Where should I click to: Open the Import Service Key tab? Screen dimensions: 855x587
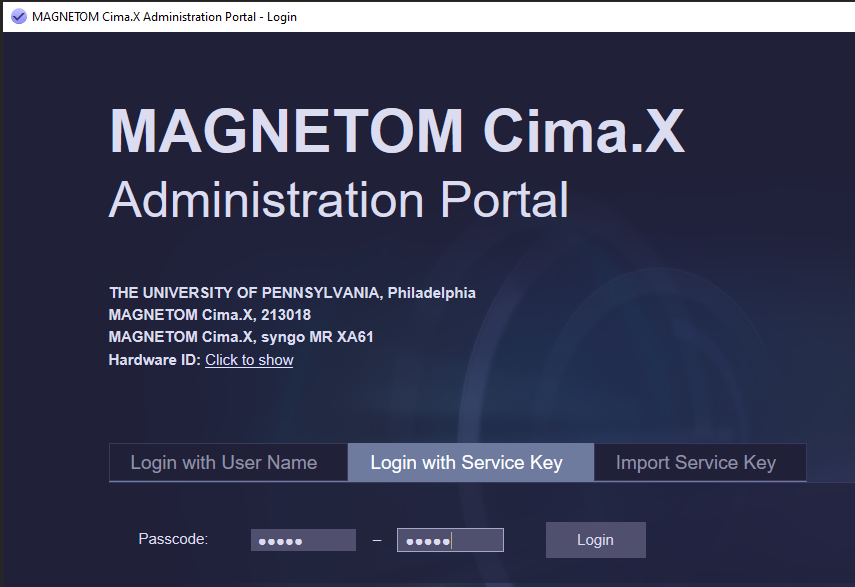click(700, 462)
